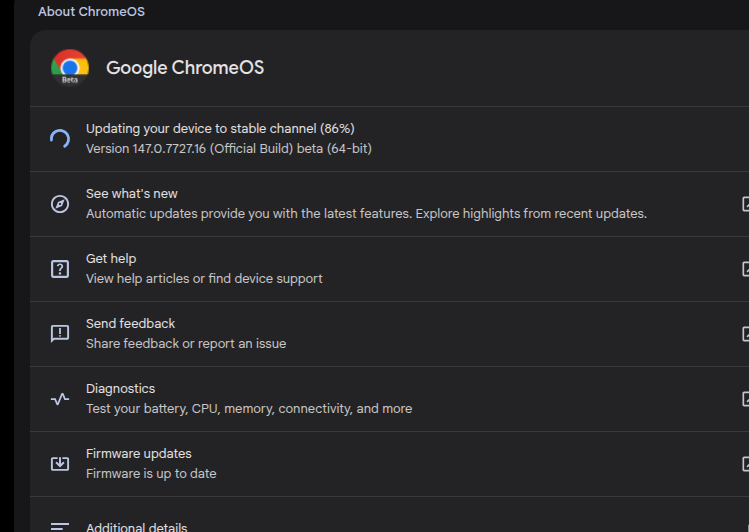This screenshot has width=749, height=532.
Task: Click the question mark Get help icon
Action: [60, 269]
